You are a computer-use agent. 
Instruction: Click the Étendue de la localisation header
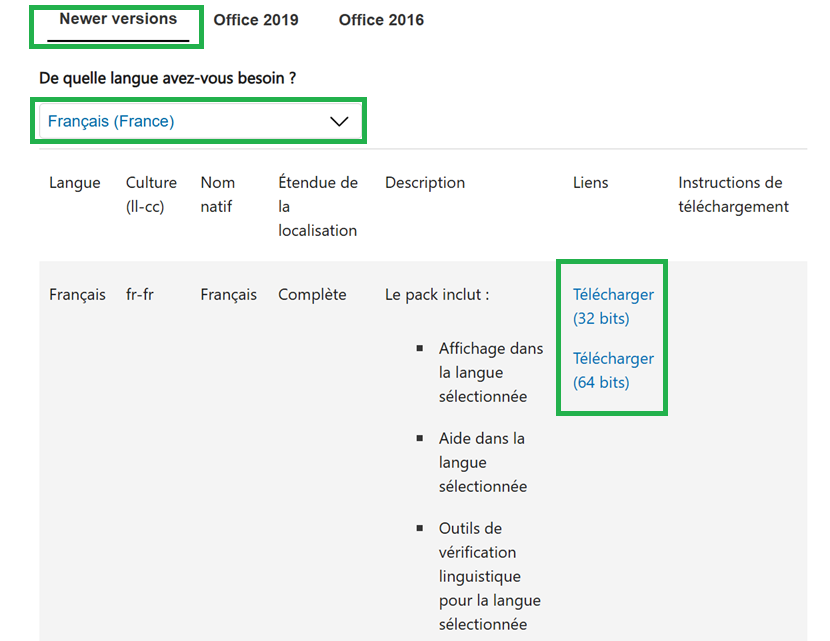click(x=318, y=206)
